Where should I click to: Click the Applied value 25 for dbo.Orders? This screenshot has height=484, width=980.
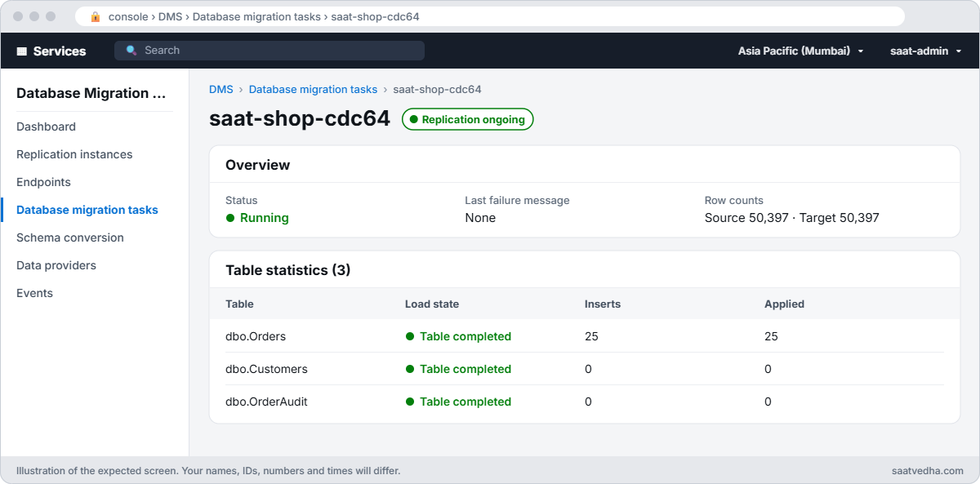[771, 336]
